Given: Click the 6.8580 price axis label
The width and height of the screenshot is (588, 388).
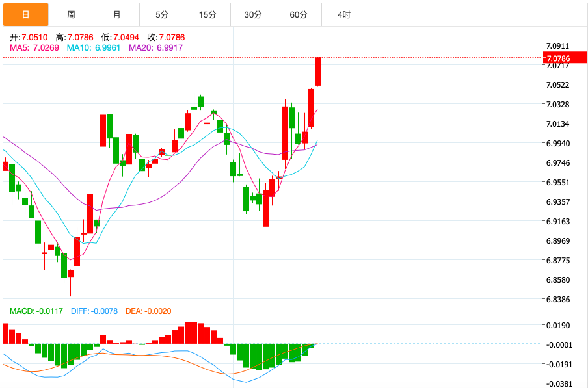Looking at the screenshot, I should click(557, 279).
